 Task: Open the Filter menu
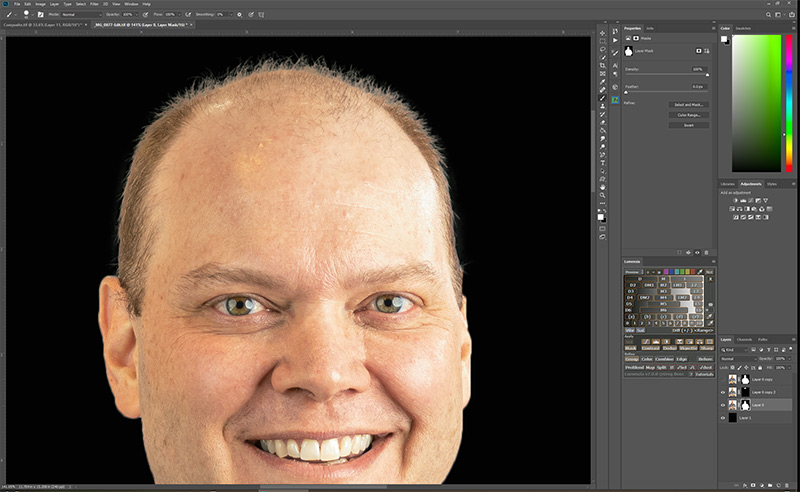94,4
